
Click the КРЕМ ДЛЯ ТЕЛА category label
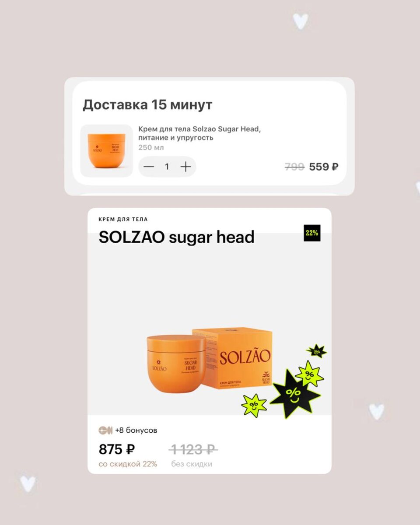123,219
